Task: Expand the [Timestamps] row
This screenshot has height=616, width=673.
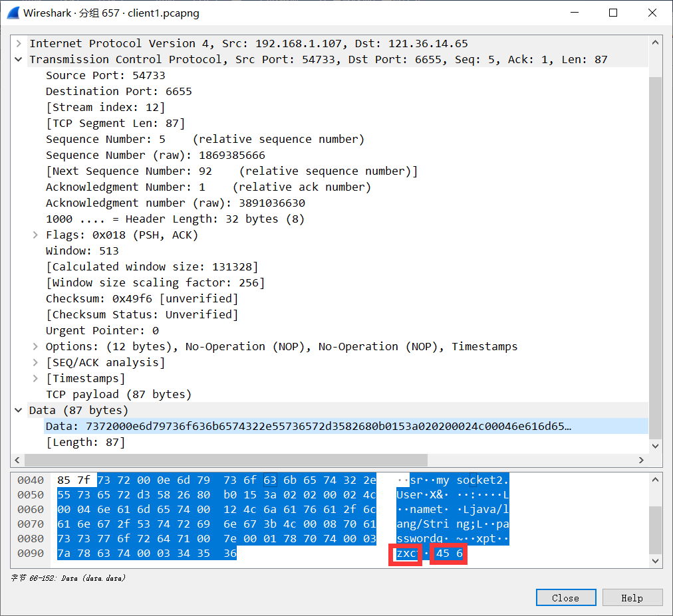Action: [x=35, y=378]
